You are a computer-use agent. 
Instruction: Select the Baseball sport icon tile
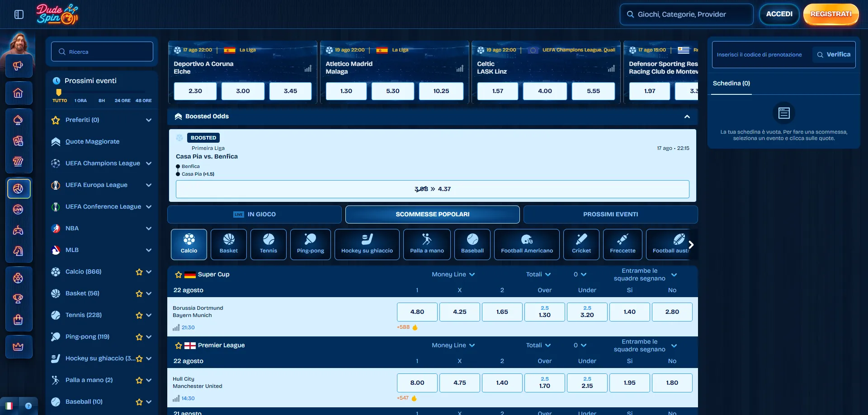[x=472, y=244]
